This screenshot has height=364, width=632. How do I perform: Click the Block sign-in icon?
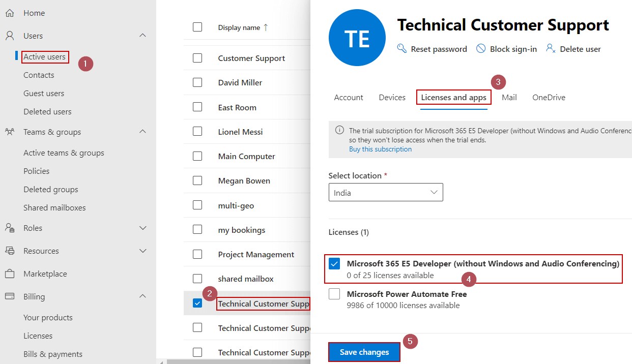tap(480, 48)
